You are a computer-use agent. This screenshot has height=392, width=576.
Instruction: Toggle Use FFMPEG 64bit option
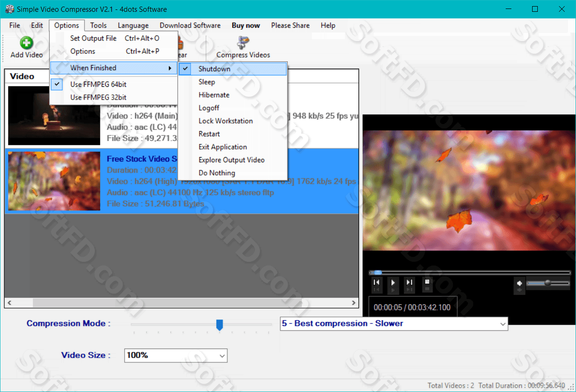(x=113, y=84)
